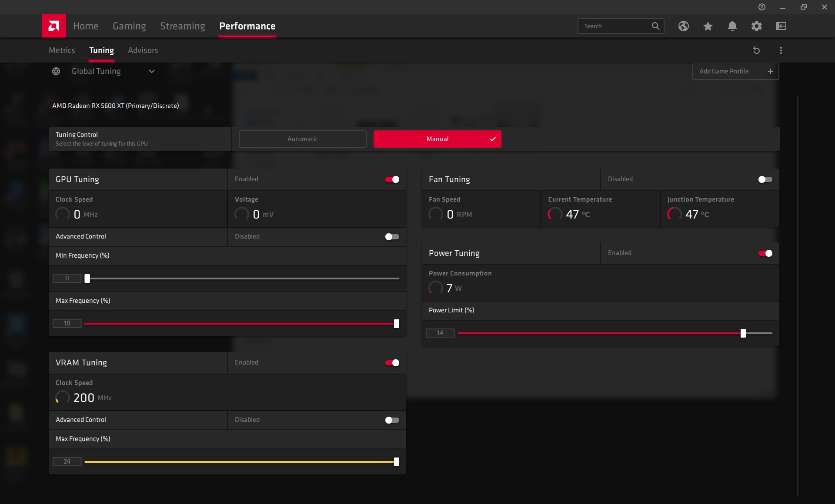Open the web browser globe icon
The height and width of the screenshot is (504, 835).
coord(683,26)
